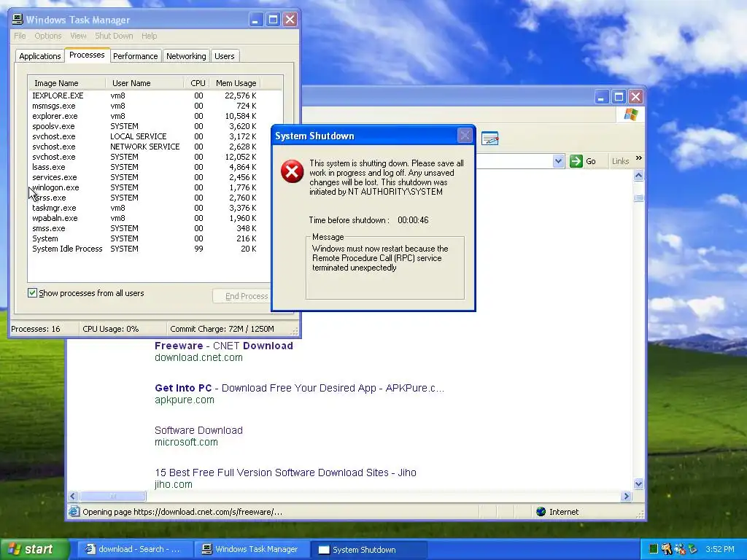Viewport: 747px width, 560px height.
Task: Switch to the Performance tab
Action: [x=135, y=56]
